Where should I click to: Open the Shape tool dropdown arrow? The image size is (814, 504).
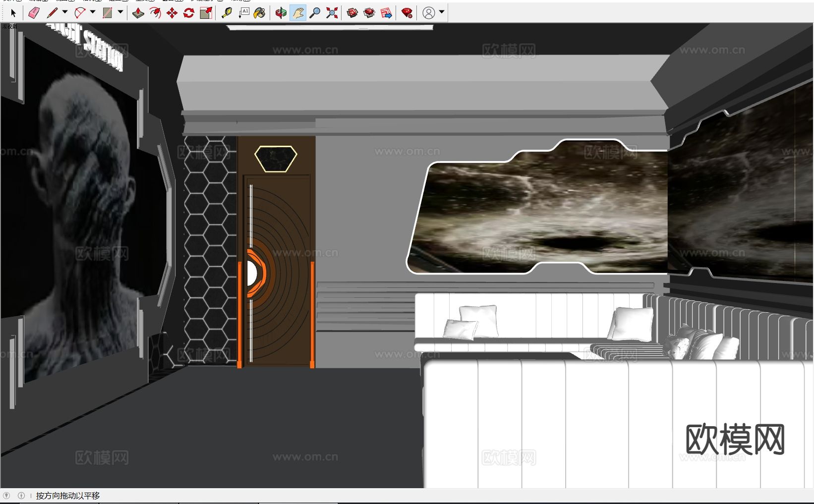coord(120,12)
